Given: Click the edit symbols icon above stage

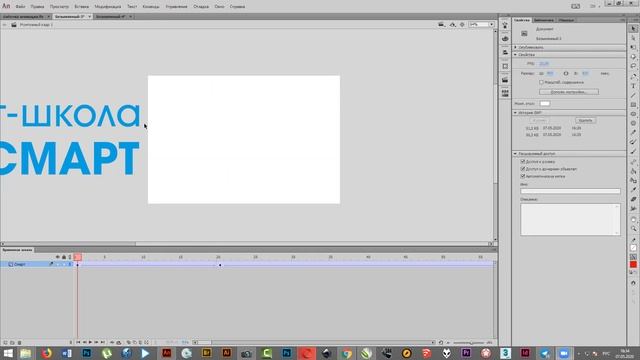Looking at the screenshot, I should [452, 24].
